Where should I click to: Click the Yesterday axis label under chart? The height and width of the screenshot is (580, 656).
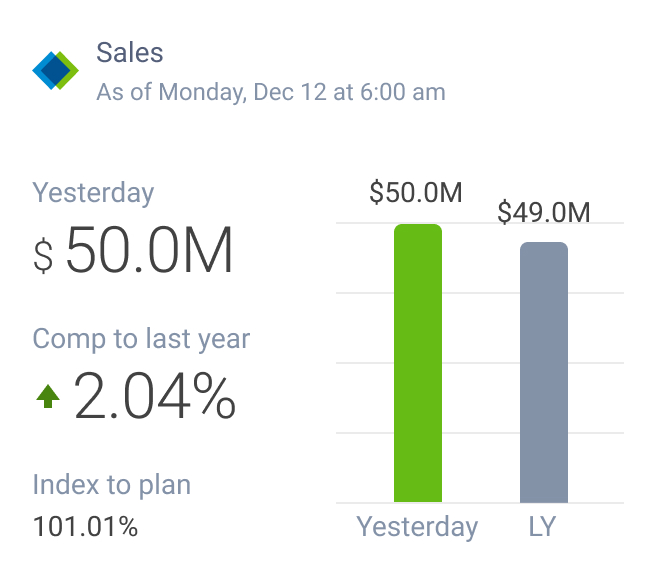point(418,526)
